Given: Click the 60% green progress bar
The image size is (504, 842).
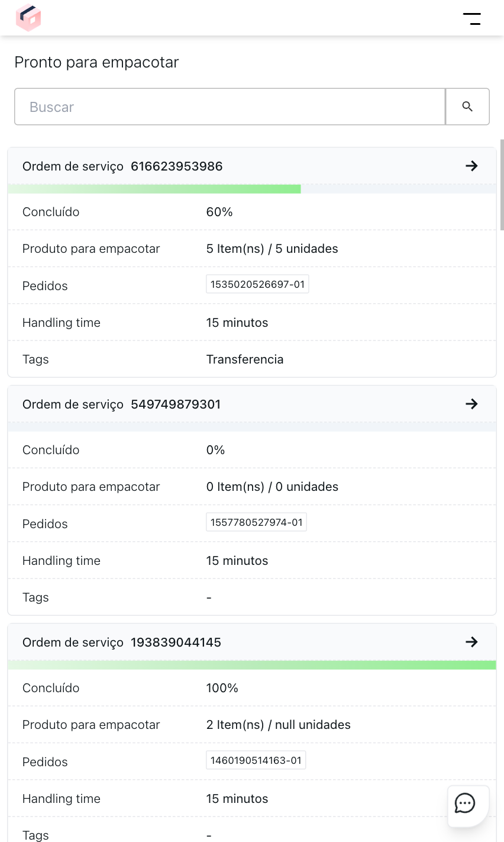Looking at the screenshot, I should click(x=154, y=188).
